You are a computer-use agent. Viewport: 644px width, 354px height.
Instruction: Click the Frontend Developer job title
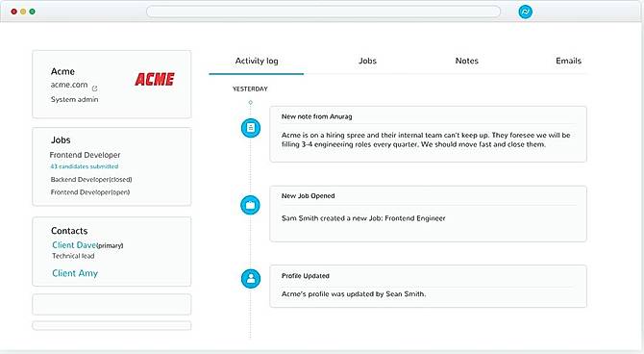click(85, 155)
